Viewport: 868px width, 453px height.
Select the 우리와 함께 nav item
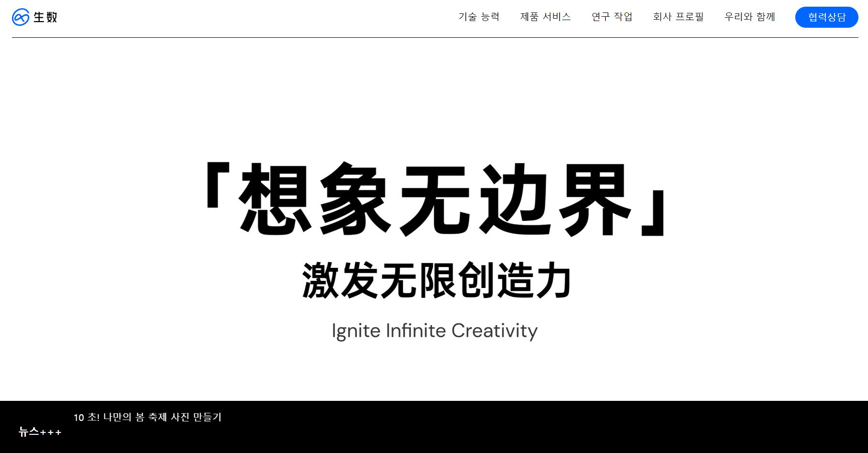tap(749, 17)
